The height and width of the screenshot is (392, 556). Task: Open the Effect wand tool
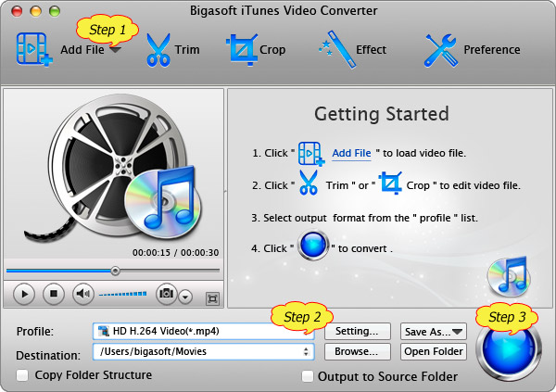tap(337, 50)
